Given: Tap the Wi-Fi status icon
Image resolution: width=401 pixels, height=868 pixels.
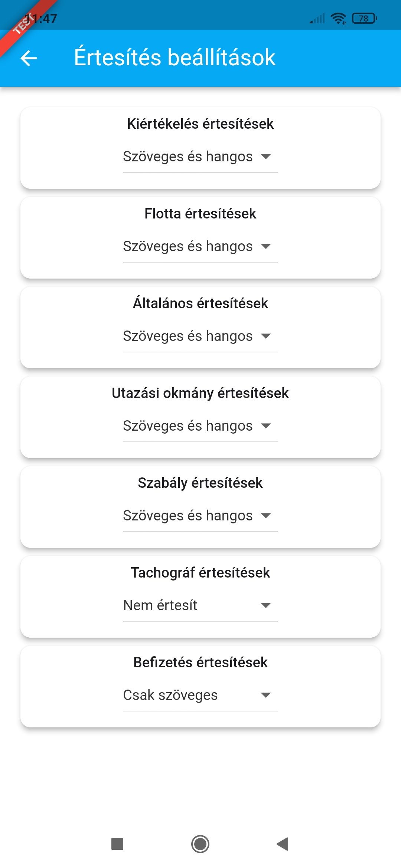Looking at the screenshot, I should pos(338,18).
